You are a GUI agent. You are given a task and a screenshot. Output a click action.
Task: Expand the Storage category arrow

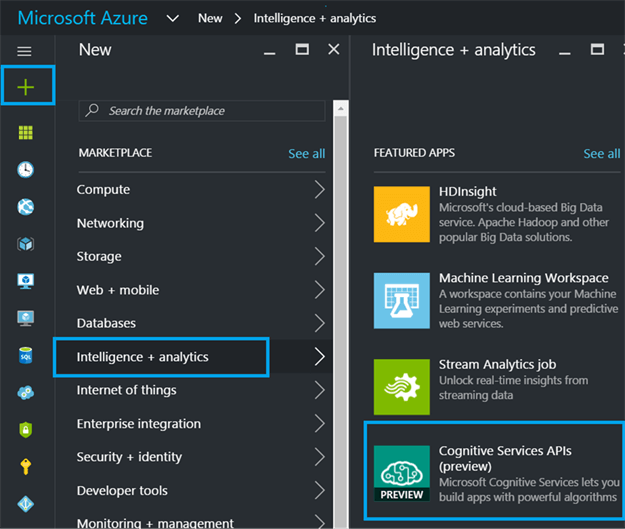pos(319,257)
